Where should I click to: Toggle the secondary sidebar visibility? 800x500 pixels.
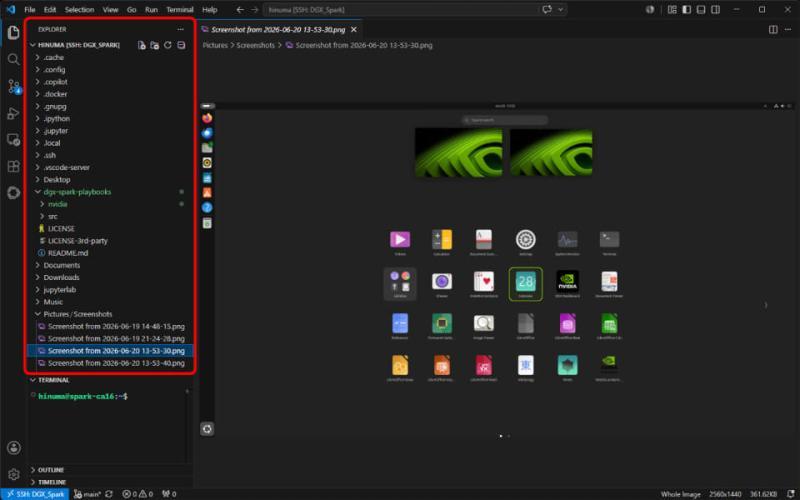pyautogui.click(x=716, y=10)
